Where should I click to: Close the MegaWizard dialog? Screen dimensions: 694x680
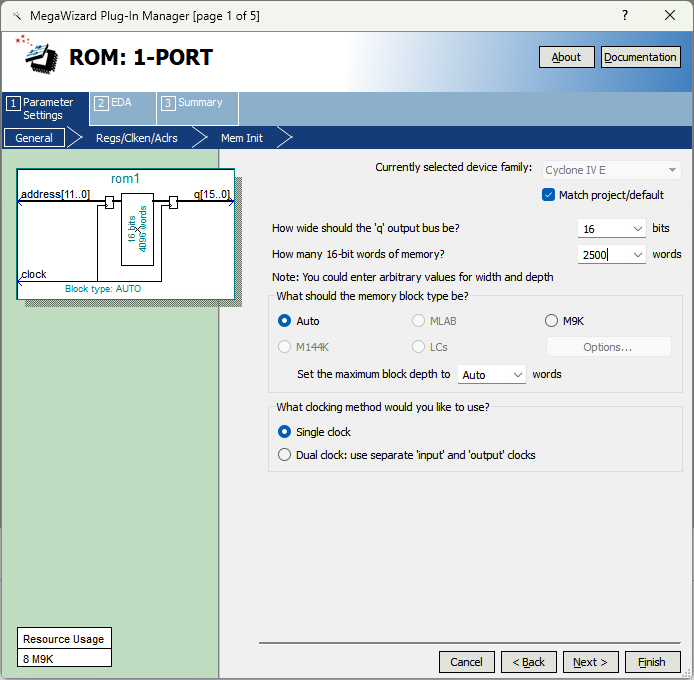[x=670, y=15]
